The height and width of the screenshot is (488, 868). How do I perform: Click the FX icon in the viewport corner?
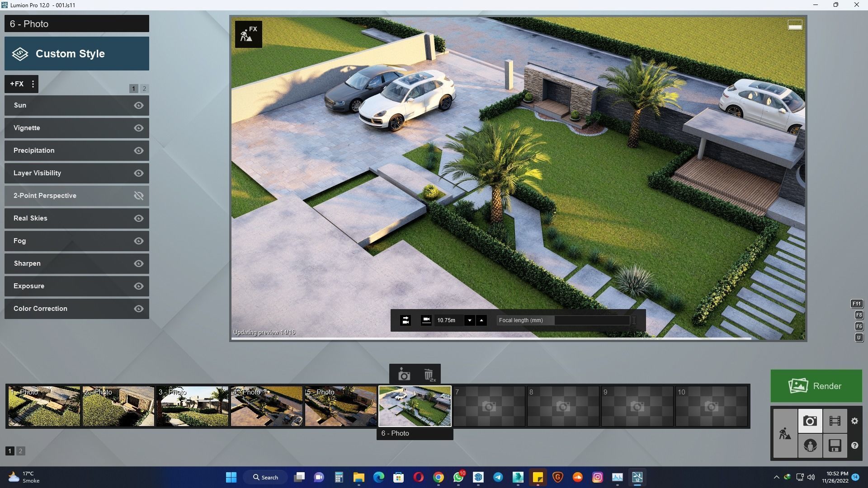point(248,33)
